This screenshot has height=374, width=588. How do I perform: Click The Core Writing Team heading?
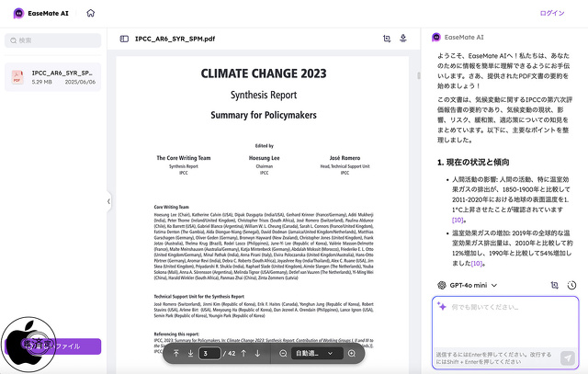[184, 158]
